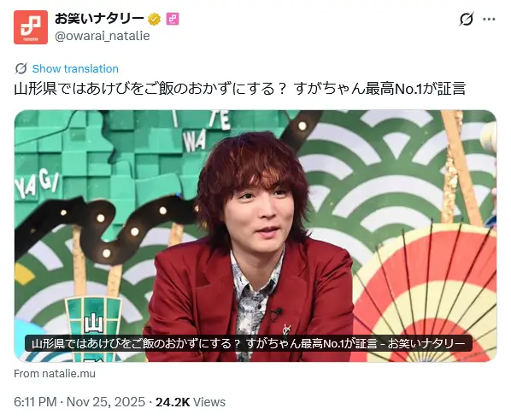Open Grok from the post's top-right icon

467,20
